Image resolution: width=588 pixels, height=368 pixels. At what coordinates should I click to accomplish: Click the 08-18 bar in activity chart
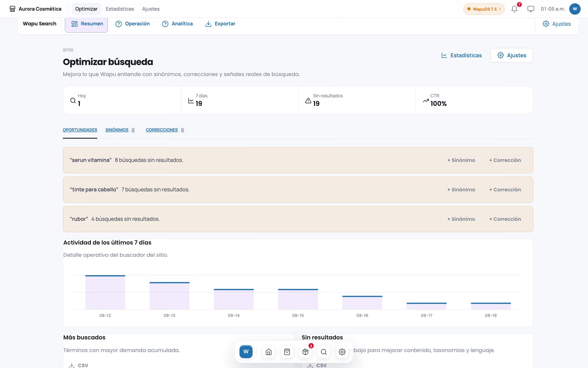tap(491, 306)
